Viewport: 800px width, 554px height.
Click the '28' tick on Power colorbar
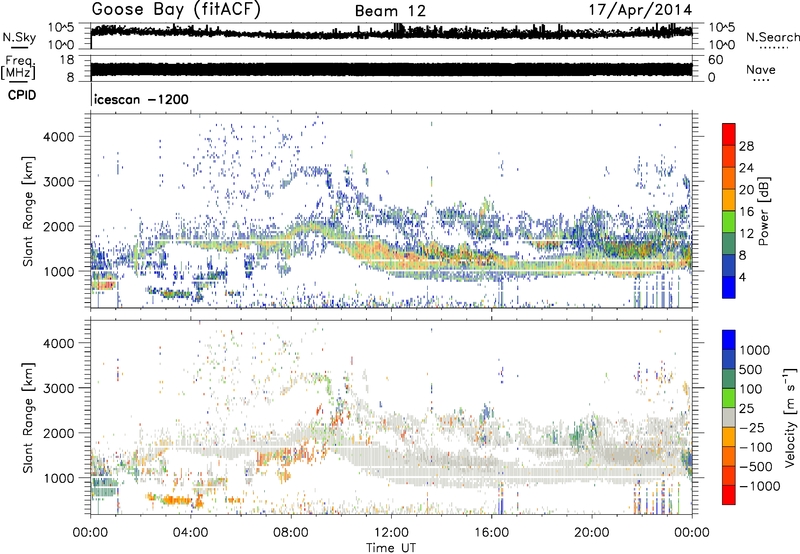(746, 146)
